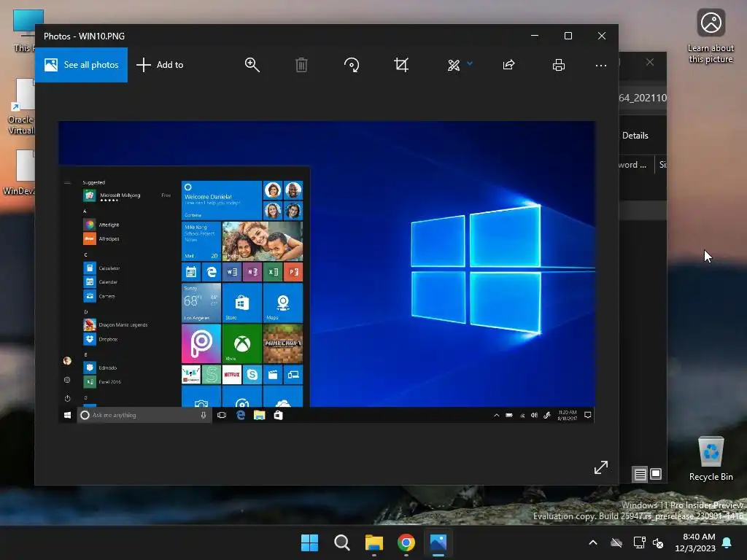
Task: Open the This PC desktop icon
Action: [x=24, y=31]
